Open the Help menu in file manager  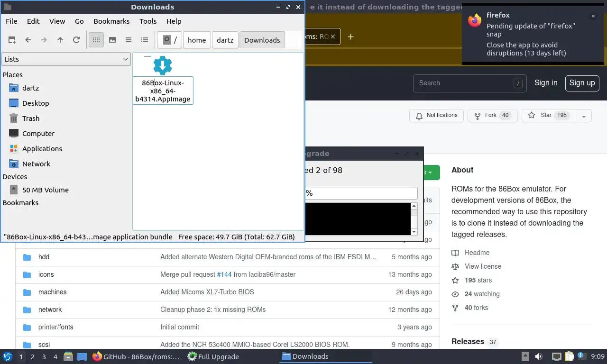tap(174, 21)
